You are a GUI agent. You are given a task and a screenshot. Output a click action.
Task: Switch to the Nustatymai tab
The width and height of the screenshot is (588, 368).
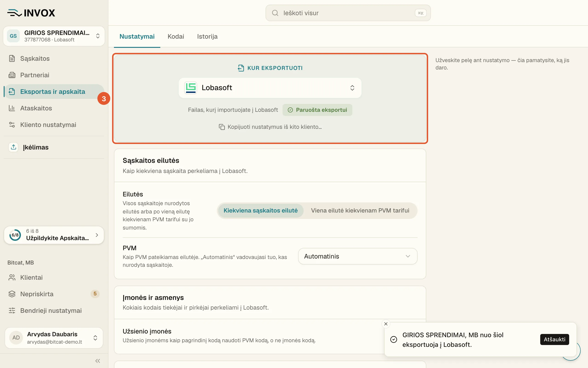tap(137, 37)
